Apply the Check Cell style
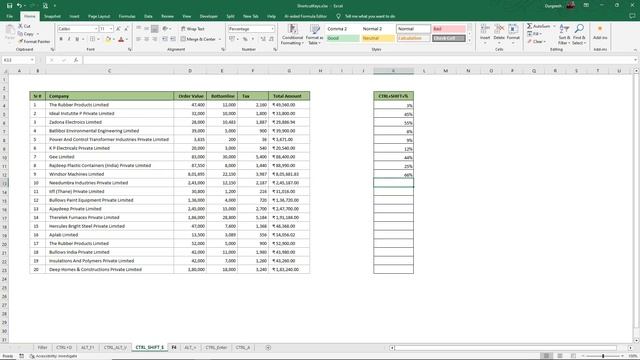Image resolution: width=640 pixels, height=360 pixels. click(449, 38)
